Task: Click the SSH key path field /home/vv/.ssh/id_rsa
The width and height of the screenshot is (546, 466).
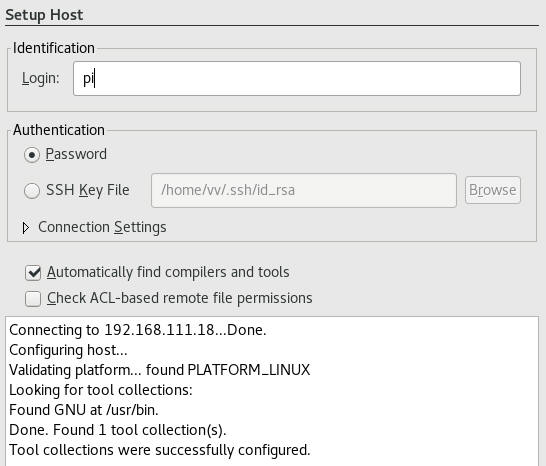Action: click(x=304, y=190)
